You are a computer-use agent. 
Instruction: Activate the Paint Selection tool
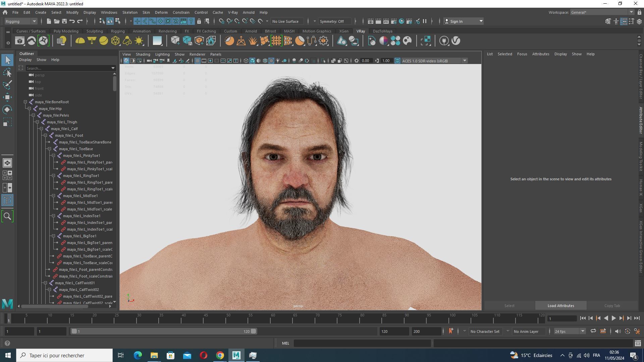point(7,85)
